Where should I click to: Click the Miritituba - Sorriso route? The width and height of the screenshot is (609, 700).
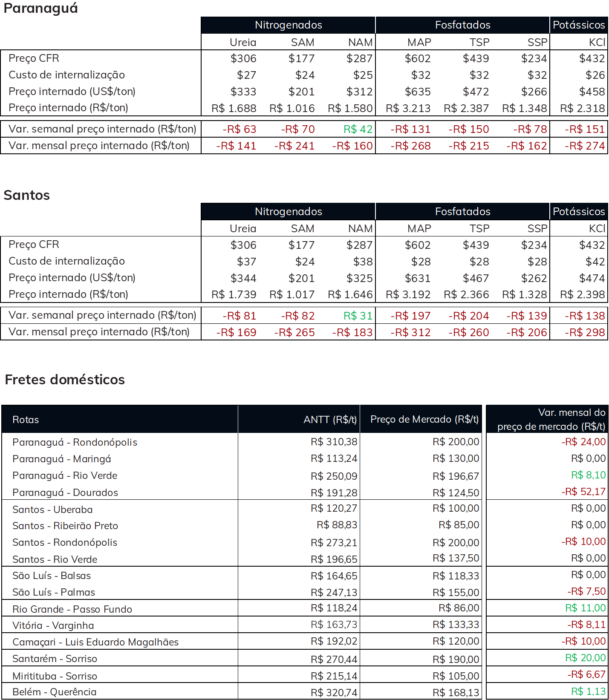[55, 676]
